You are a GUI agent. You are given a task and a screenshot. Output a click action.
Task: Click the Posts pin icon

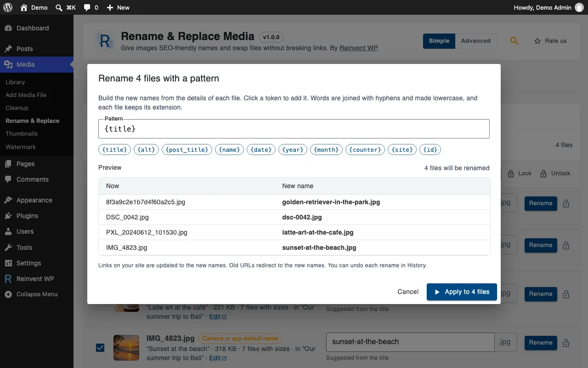click(x=8, y=49)
